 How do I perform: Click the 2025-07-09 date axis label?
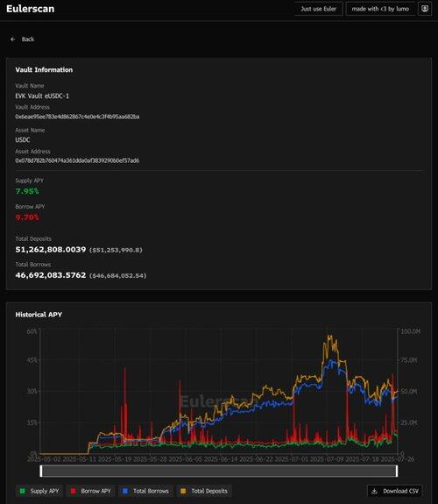(x=327, y=459)
